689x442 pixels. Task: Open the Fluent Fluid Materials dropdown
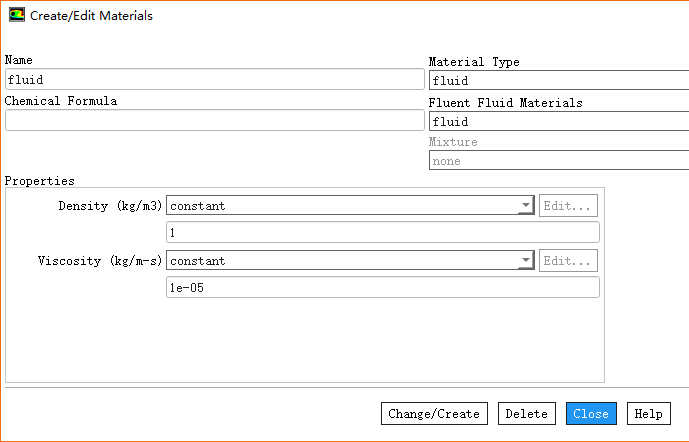click(558, 122)
